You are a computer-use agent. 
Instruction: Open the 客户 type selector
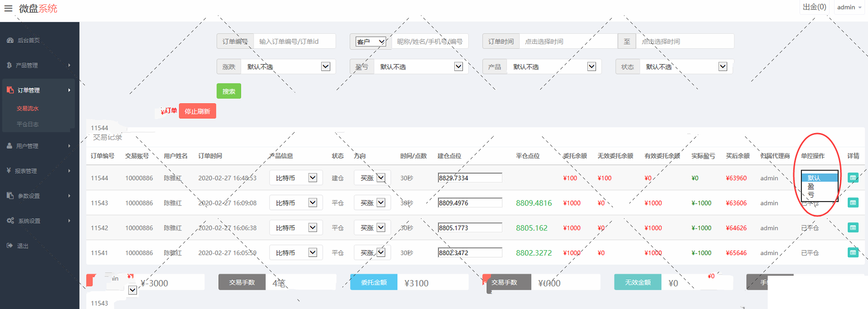pyautogui.click(x=370, y=41)
